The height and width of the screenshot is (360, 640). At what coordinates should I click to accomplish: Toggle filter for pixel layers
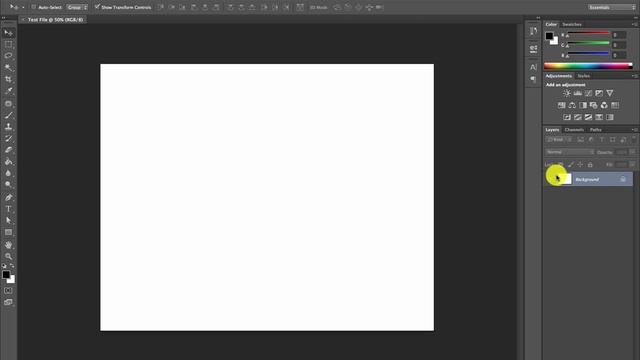pos(580,140)
